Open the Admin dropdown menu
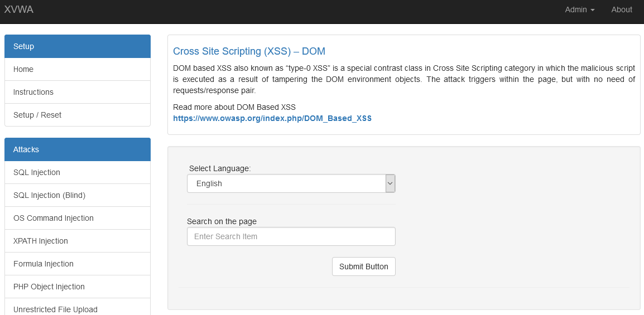This screenshot has height=315, width=644. click(x=579, y=9)
